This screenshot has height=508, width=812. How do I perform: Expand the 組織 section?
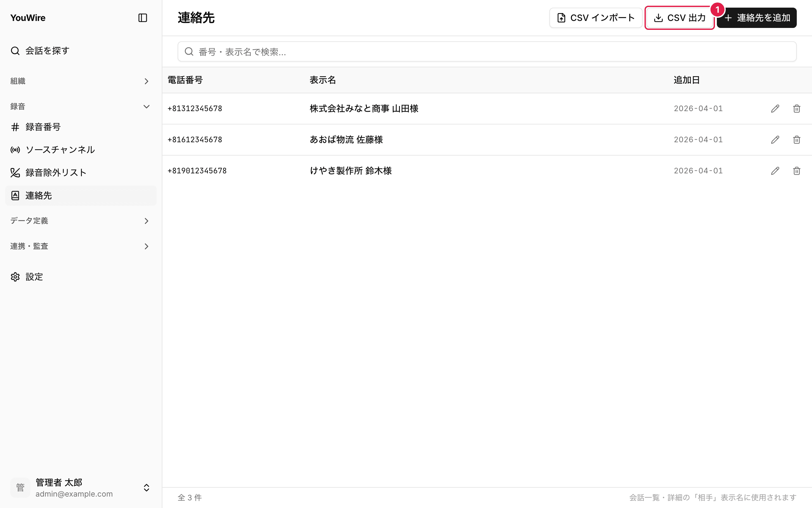pos(81,81)
